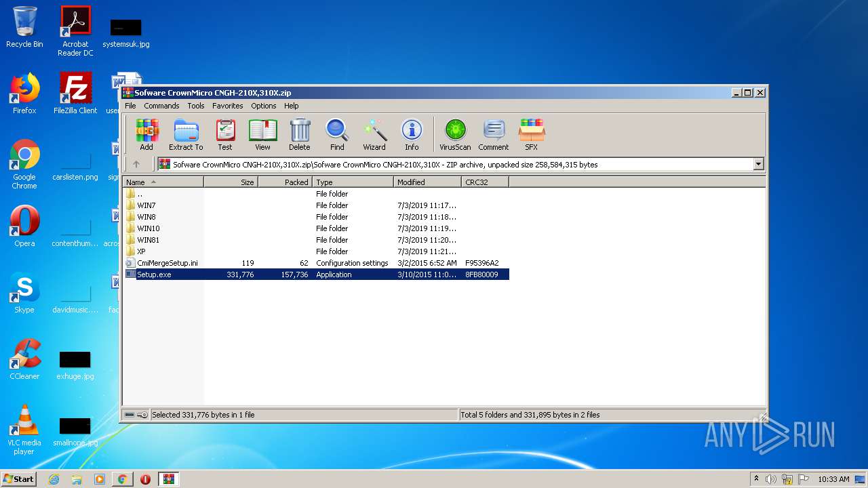Start VirusScan on archive

coord(455,134)
